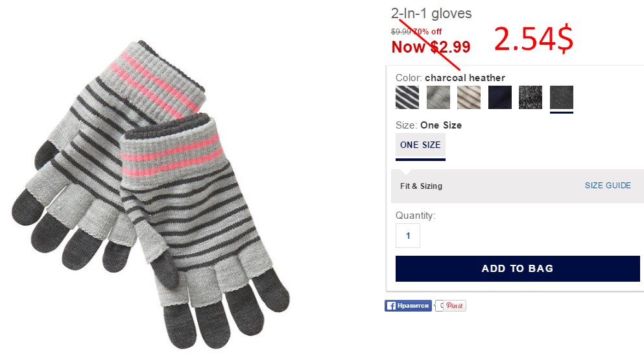The image size is (644, 357).
Task: Expand the Fit & Sizing section
Action: point(421,186)
